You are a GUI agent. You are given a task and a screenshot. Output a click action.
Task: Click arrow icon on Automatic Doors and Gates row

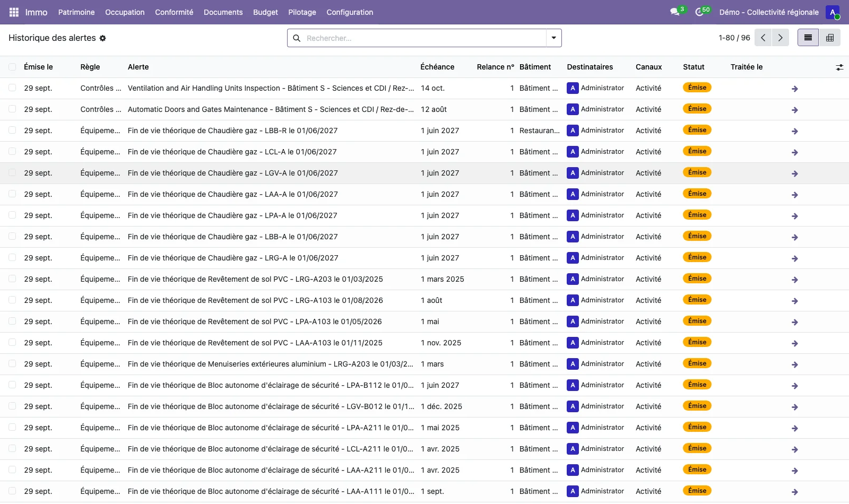click(795, 110)
